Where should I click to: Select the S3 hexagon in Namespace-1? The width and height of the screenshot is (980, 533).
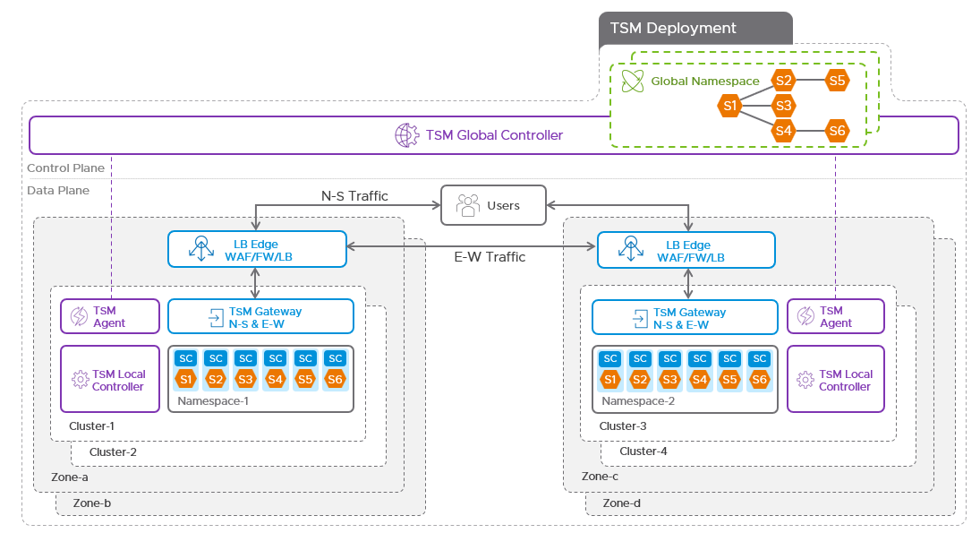tap(245, 378)
